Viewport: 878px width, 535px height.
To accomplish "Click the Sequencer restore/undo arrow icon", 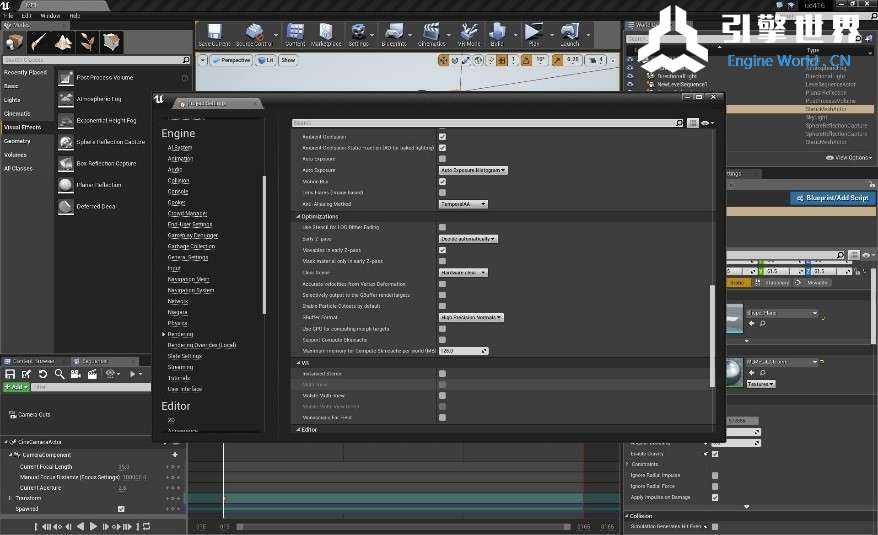I will pyautogui.click(x=43, y=374).
